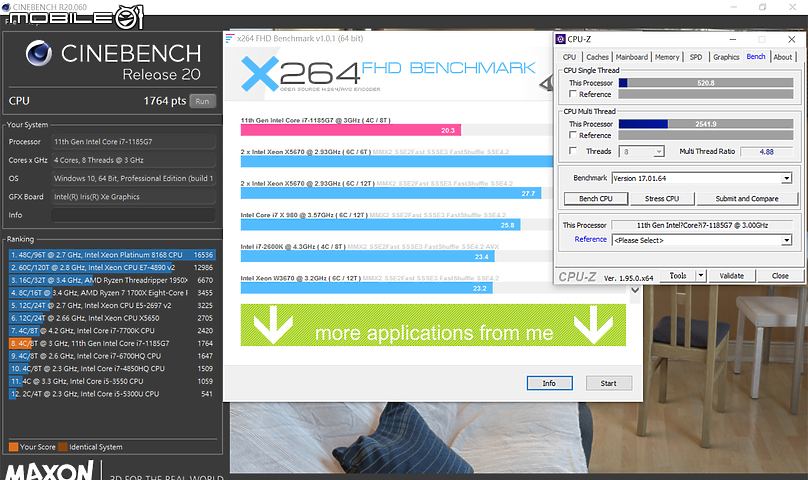This screenshot has width=808, height=480.
Task: Click the GFX Board Iris Xe Graphics field
Action: pos(133,196)
